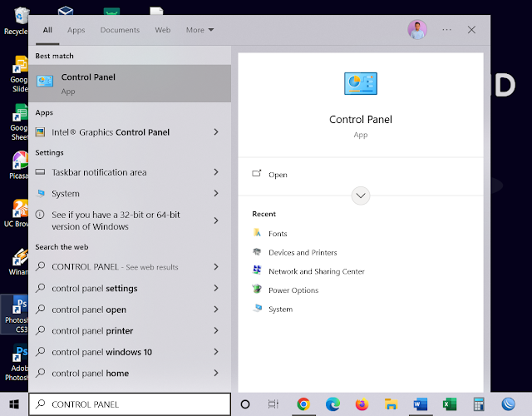
Task: Launch Google Chrome from taskbar
Action: (x=303, y=404)
